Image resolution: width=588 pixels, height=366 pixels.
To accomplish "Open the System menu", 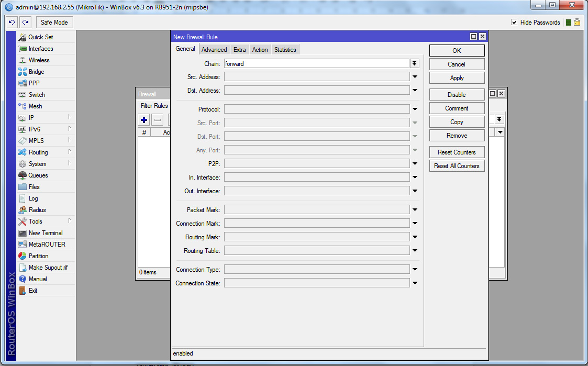I will (x=46, y=164).
